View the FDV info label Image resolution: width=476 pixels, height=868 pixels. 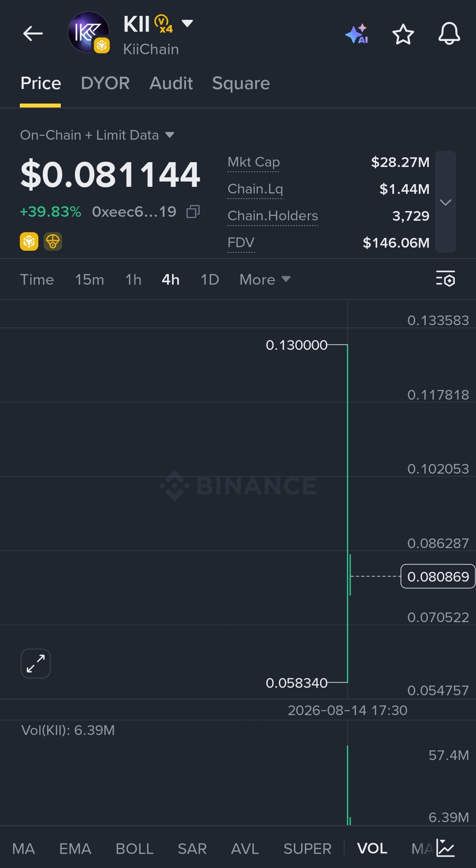pos(241,243)
